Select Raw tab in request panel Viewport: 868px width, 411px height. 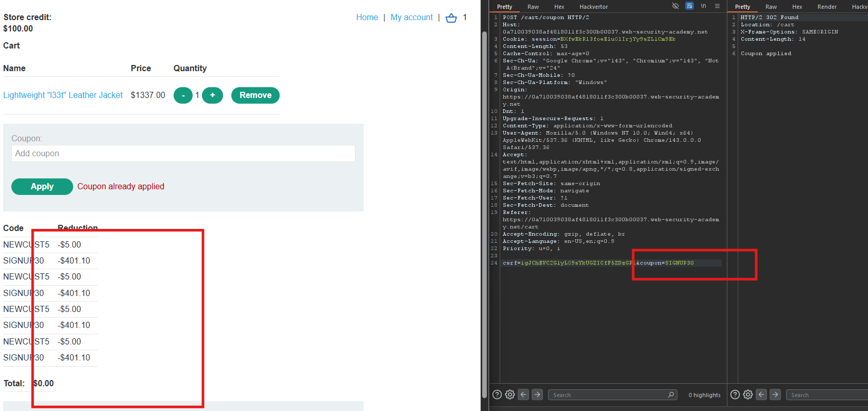(x=533, y=7)
